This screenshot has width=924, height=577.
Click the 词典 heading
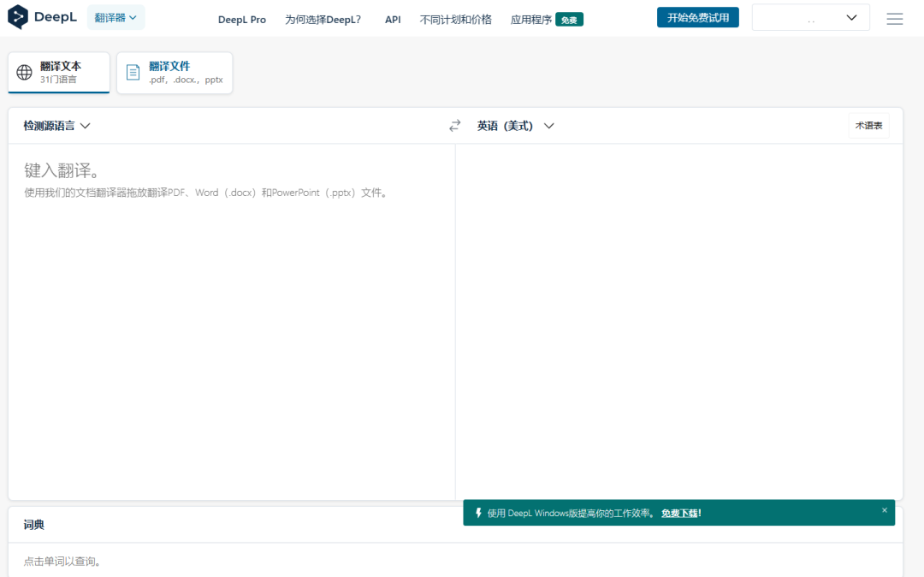pos(33,525)
